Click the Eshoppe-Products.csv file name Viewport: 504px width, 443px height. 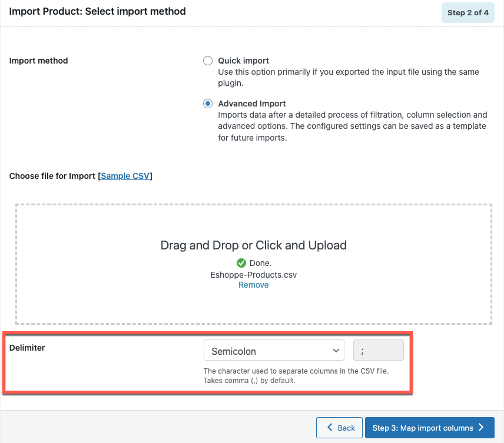pos(253,275)
